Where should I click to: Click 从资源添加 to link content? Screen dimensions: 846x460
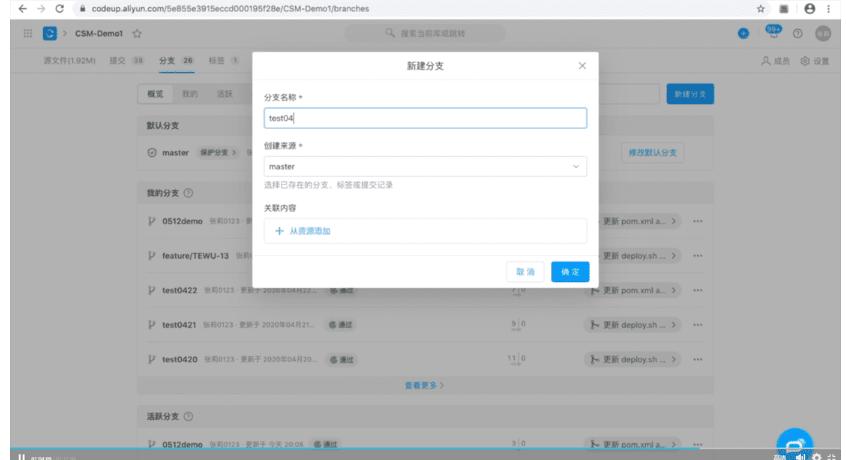(303, 231)
